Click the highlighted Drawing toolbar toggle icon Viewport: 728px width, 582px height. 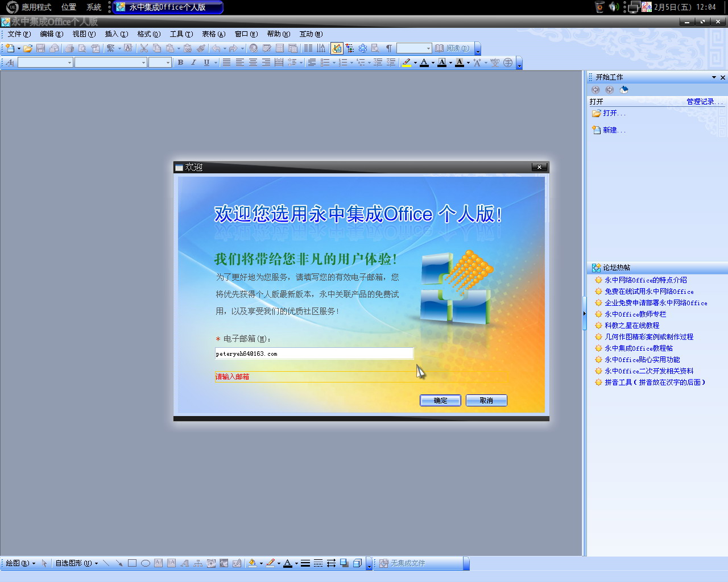(x=337, y=48)
